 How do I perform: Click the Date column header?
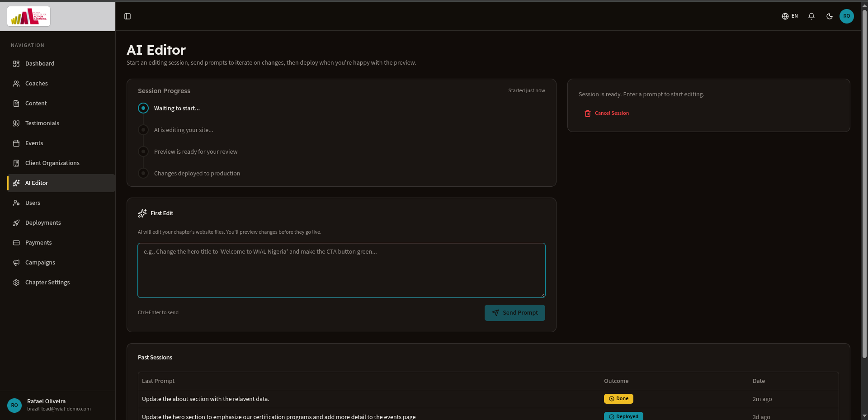click(759, 381)
